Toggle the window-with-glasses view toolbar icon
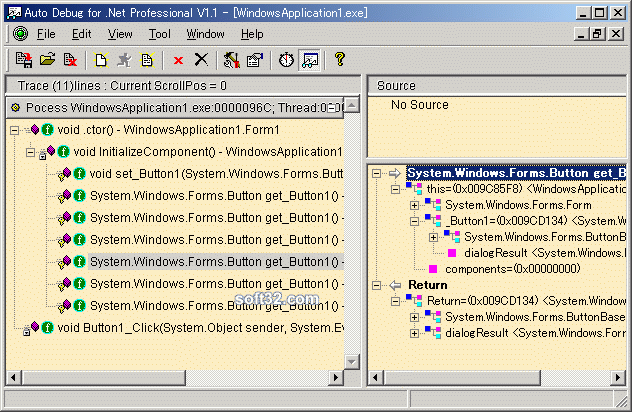The height and width of the screenshot is (412, 632). click(310, 60)
